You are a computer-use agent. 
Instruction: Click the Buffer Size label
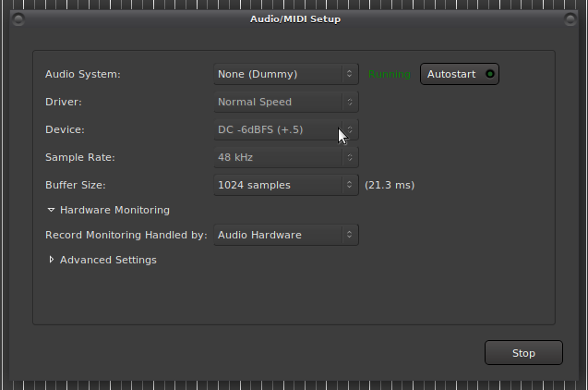tap(76, 185)
